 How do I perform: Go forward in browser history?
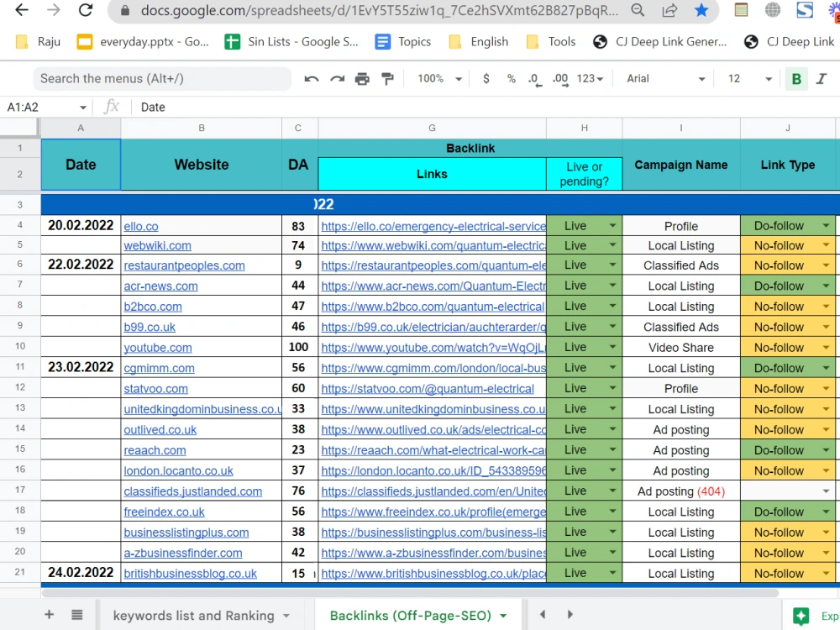[x=53, y=10]
